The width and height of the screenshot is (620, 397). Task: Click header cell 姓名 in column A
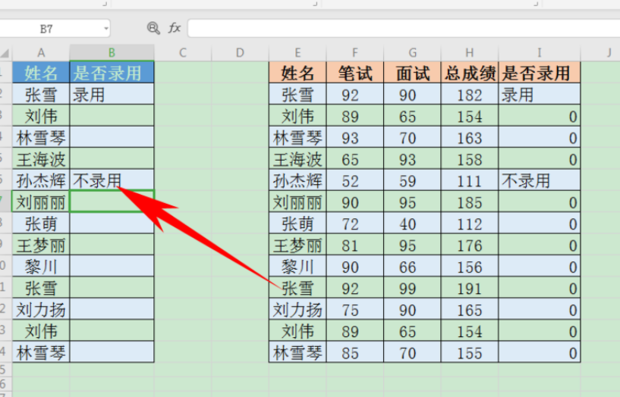[41, 72]
